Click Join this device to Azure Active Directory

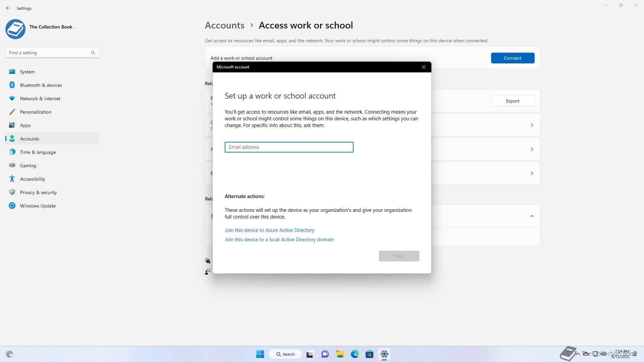269,230
